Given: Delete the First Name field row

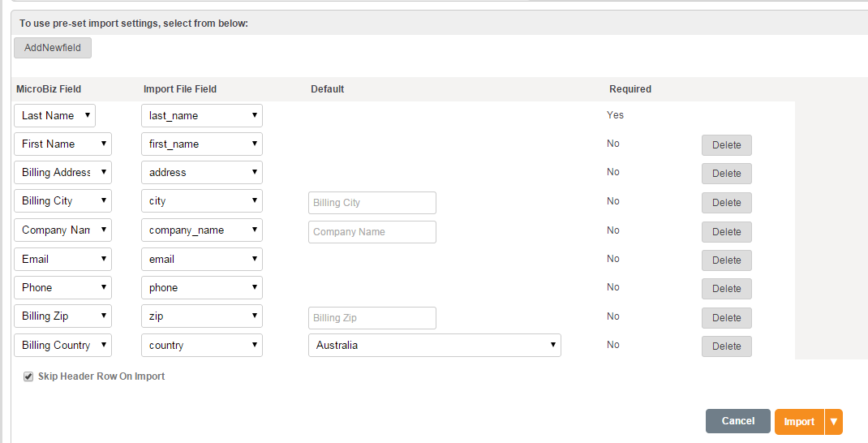Looking at the screenshot, I should pos(726,145).
